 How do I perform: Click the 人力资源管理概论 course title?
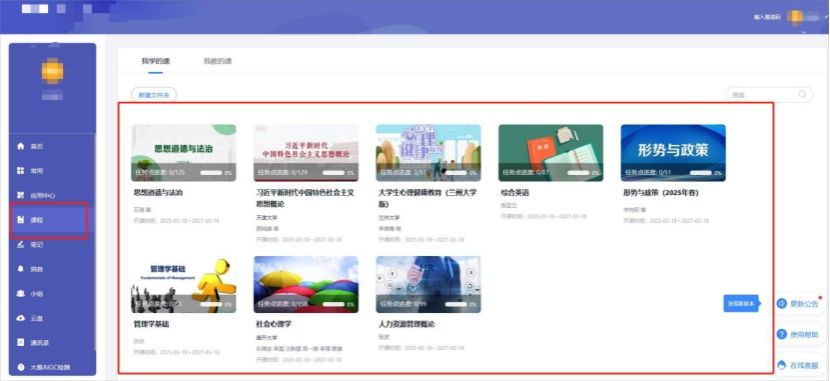pyautogui.click(x=407, y=324)
